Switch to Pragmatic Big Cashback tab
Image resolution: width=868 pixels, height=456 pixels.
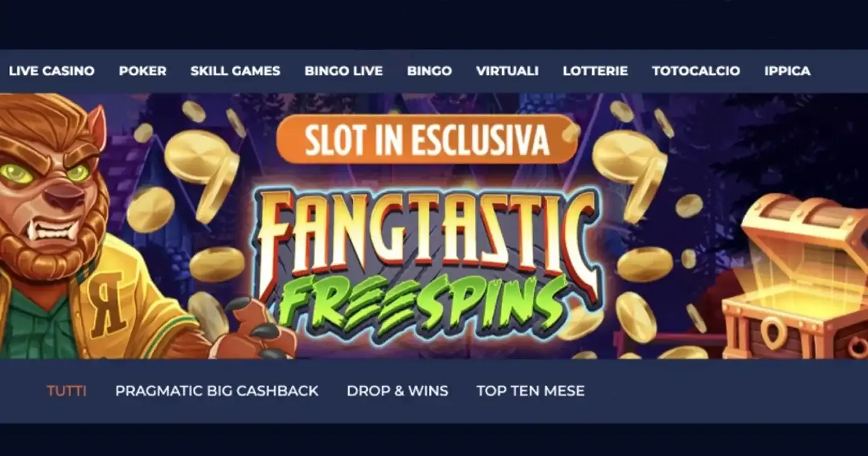tap(217, 391)
